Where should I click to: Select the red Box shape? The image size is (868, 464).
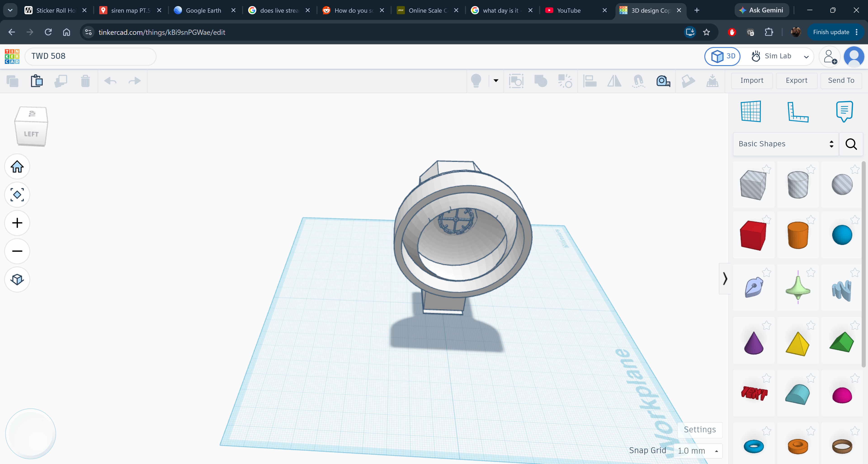(753, 235)
